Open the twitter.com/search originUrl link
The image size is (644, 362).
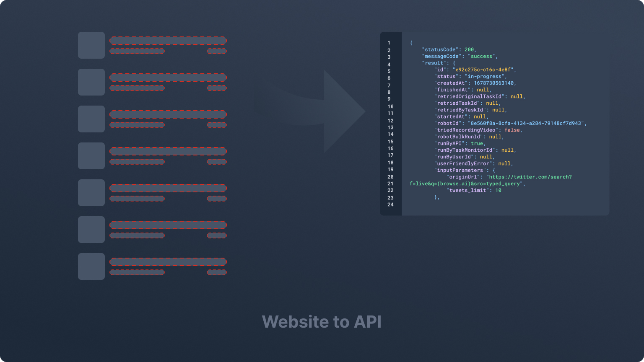[529, 177]
